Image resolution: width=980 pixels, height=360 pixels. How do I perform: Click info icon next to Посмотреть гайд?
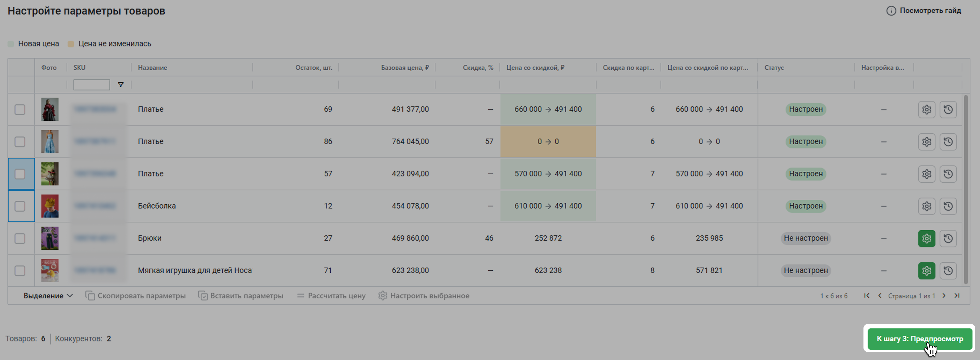pyautogui.click(x=891, y=11)
